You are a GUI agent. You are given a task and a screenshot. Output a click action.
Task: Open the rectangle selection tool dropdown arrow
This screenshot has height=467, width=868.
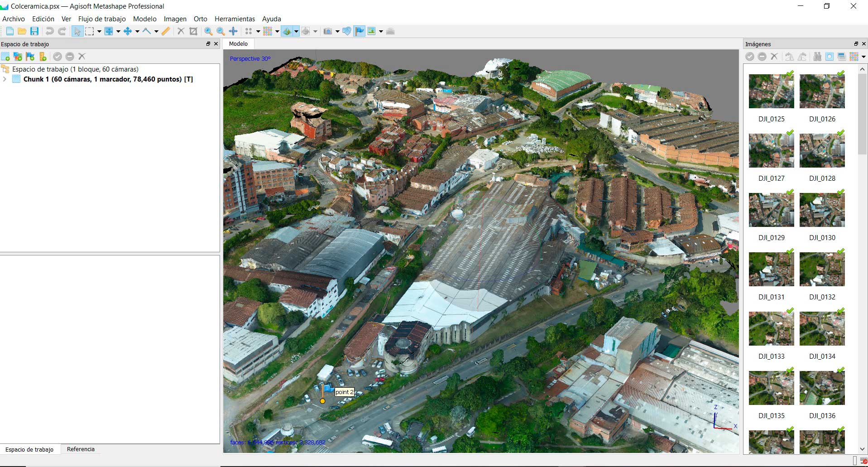click(99, 32)
